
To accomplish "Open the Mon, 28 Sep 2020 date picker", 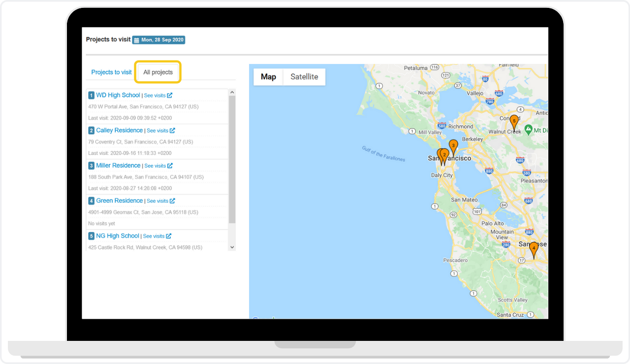I will [158, 40].
